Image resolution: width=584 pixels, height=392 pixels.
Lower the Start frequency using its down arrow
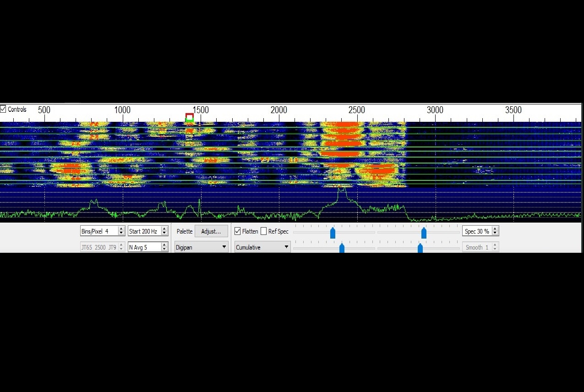164,234
